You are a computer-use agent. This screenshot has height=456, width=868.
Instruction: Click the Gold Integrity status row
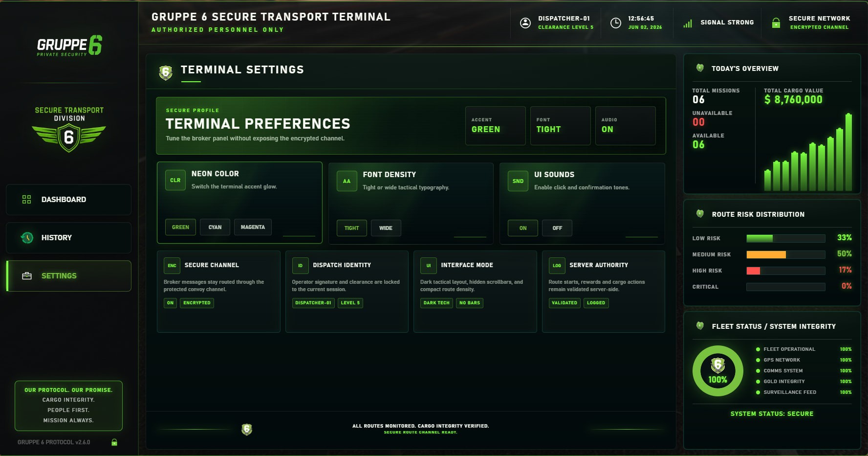(804, 382)
